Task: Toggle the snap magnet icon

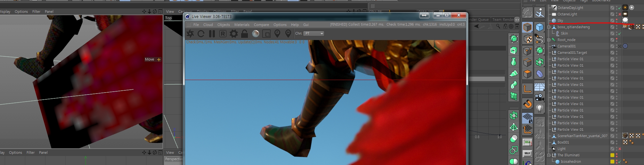Action: pos(527,103)
